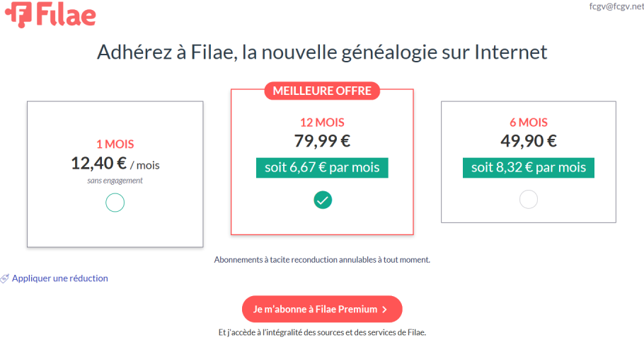Click the soit 6,67 € par mois banner
644x340 pixels.
[322, 168]
